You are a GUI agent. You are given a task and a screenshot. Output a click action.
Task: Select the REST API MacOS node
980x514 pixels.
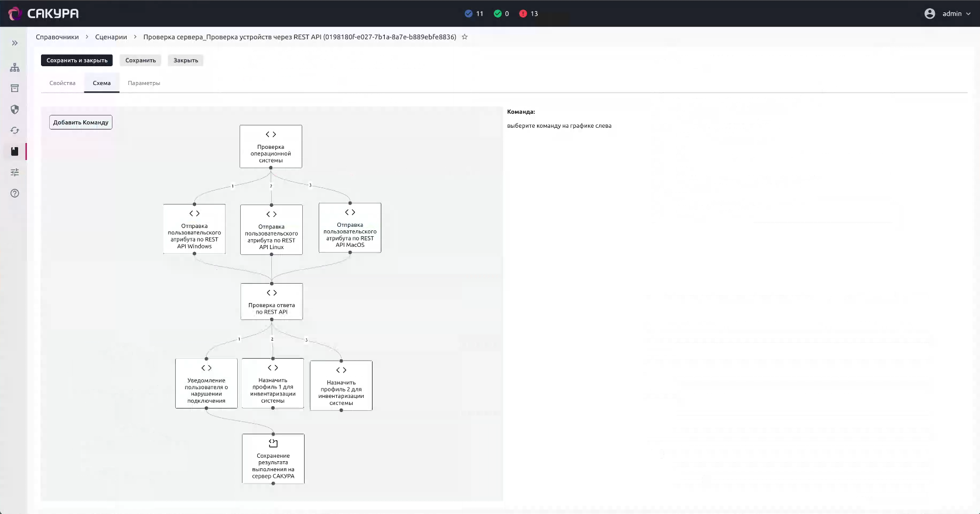coord(350,228)
